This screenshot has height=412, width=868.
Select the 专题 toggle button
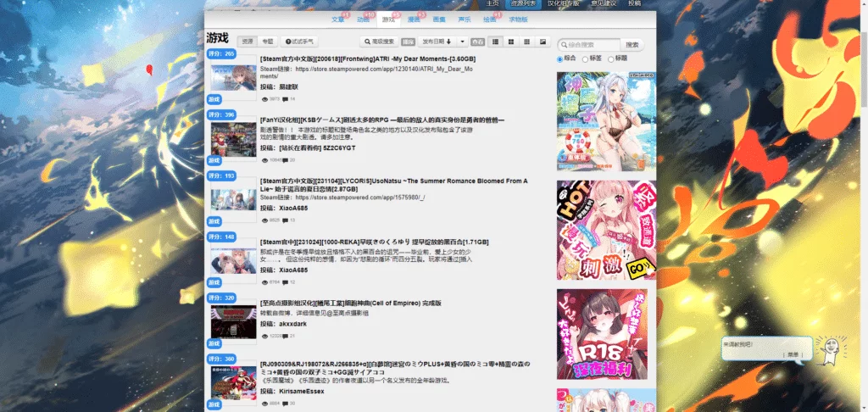pyautogui.click(x=267, y=42)
